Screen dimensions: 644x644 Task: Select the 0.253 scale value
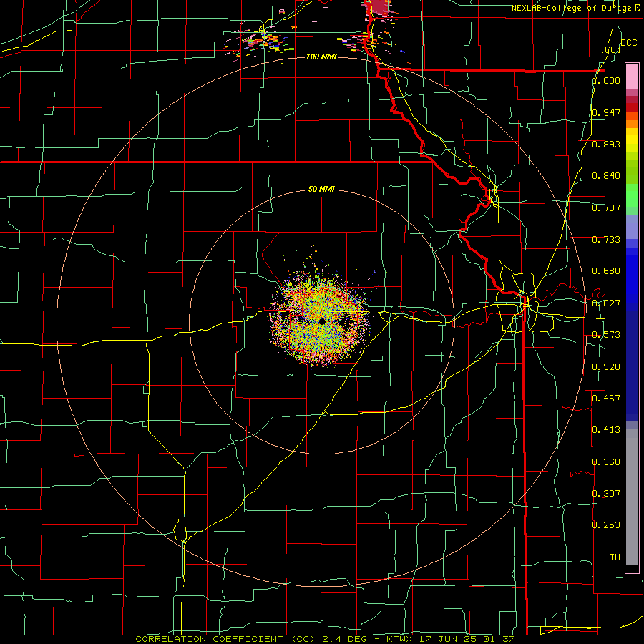pyautogui.click(x=606, y=525)
